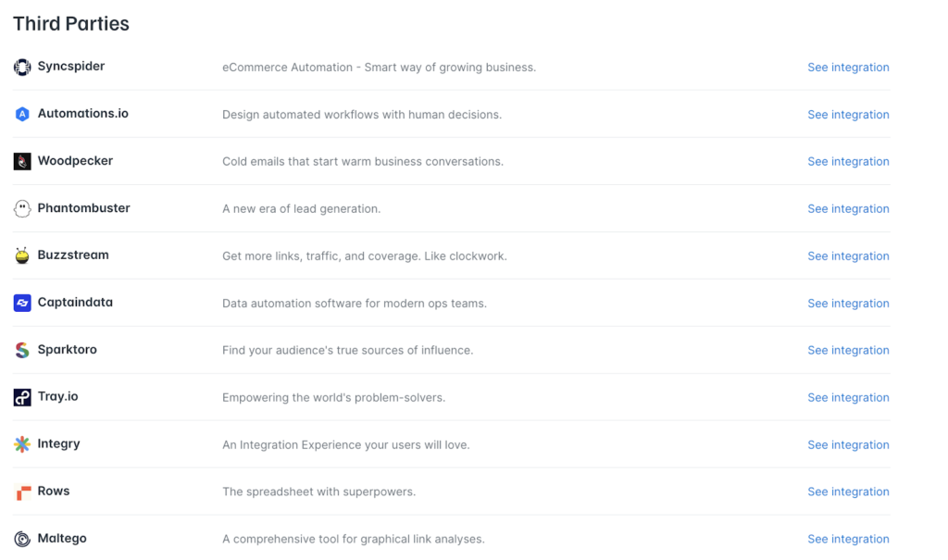Click the Rows red logo icon
The height and width of the screenshot is (560, 948).
tap(20, 492)
